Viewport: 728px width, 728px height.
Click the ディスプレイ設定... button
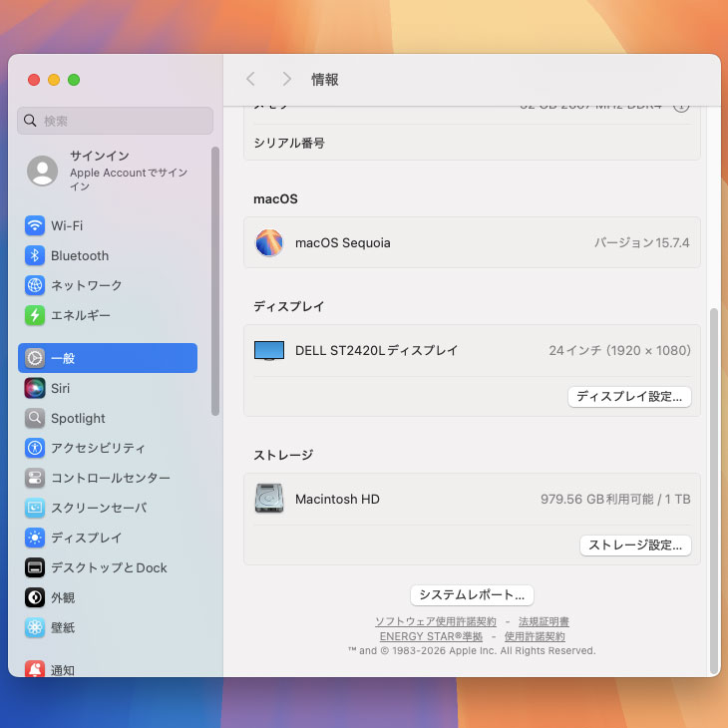629,397
